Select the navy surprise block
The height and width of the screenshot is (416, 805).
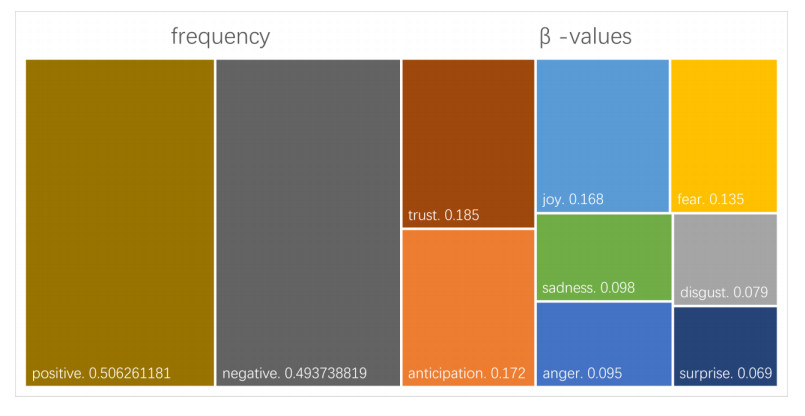coord(725,338)
